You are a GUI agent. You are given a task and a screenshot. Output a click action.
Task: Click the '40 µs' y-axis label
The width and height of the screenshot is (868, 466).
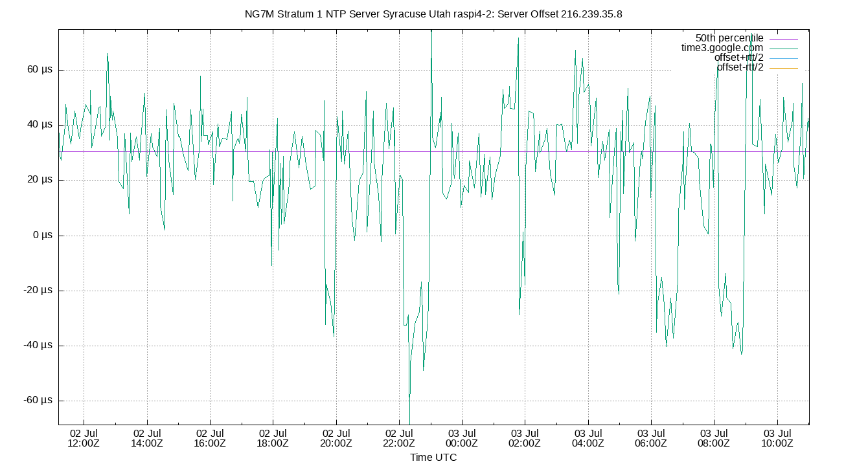pyautogui.click(x=39, y=125)
